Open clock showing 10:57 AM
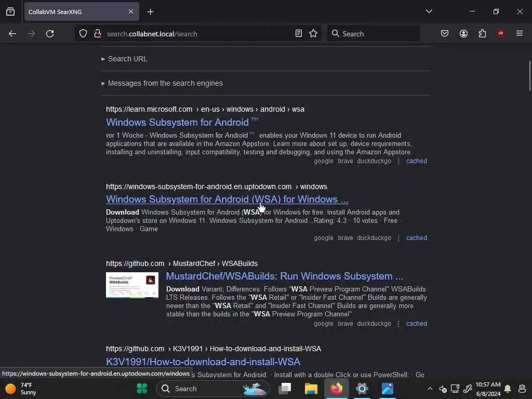The height and width of the screenshot is (399, 532). click(488, 389)
